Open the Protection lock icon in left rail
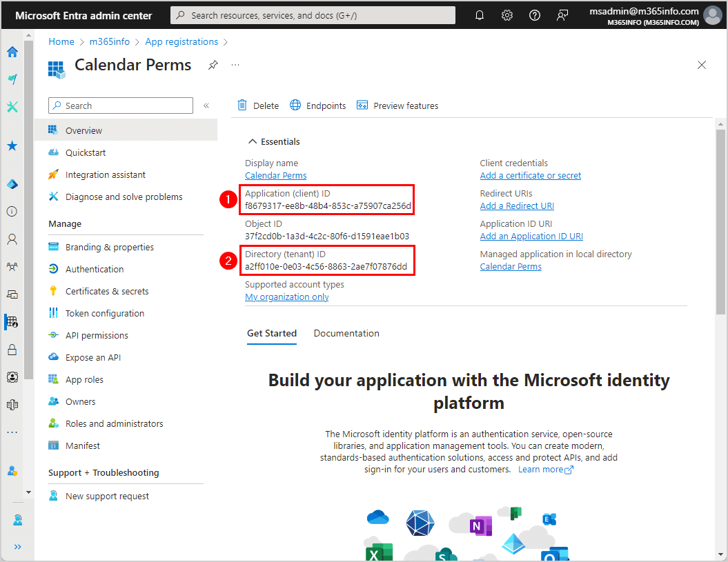This screenshot has width=728, height=562. 12,350
